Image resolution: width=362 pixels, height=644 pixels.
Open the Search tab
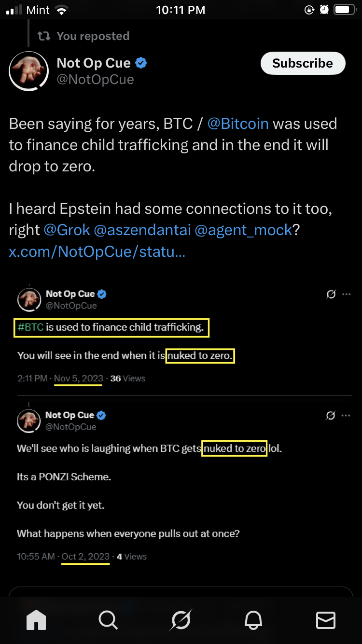pos(108,620)
